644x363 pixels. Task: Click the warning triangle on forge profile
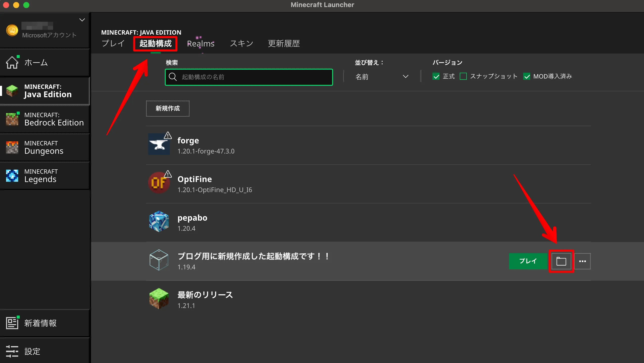point(168,136)
